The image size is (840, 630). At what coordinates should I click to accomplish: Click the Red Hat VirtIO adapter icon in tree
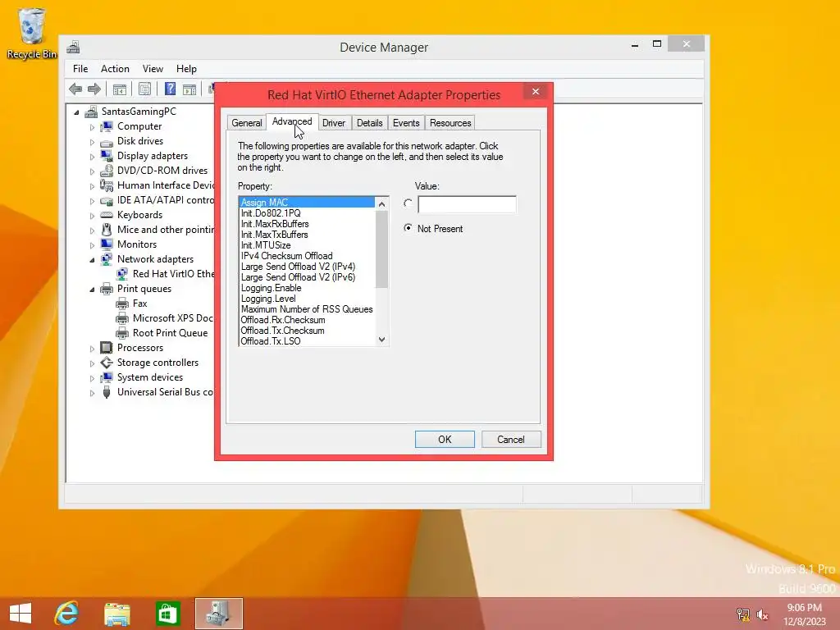click(122, 274)
